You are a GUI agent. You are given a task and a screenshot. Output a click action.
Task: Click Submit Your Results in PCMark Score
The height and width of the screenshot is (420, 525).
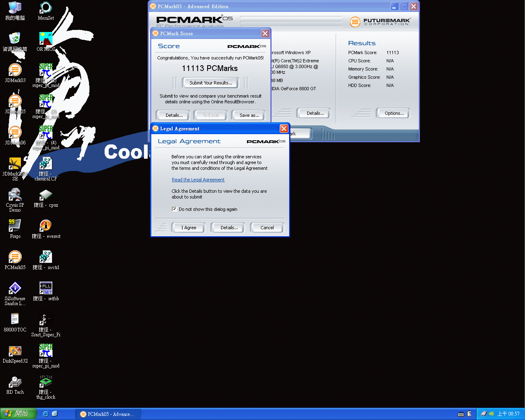tap(211, 83)
